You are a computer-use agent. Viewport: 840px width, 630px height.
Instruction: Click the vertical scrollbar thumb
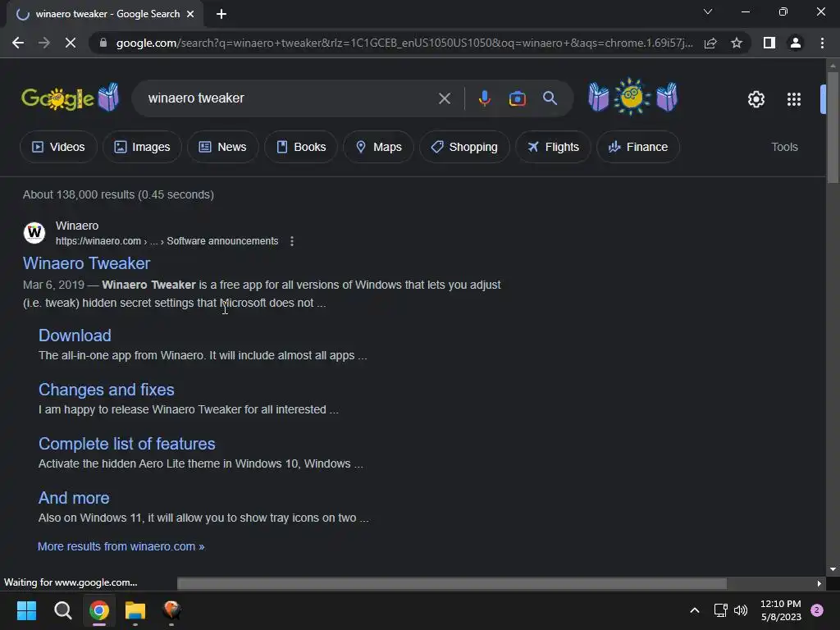tap(833, 127)
